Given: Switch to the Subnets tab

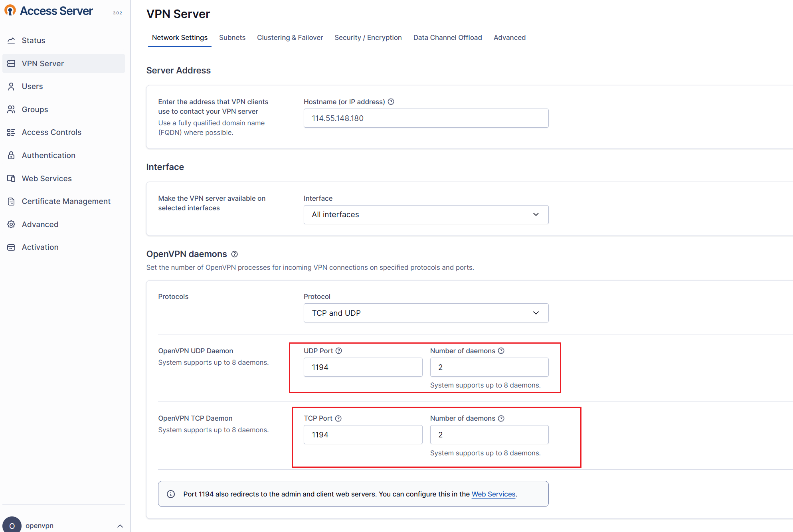Looking at the screenshot, I should pyautogui.click(x=232, y=38).
